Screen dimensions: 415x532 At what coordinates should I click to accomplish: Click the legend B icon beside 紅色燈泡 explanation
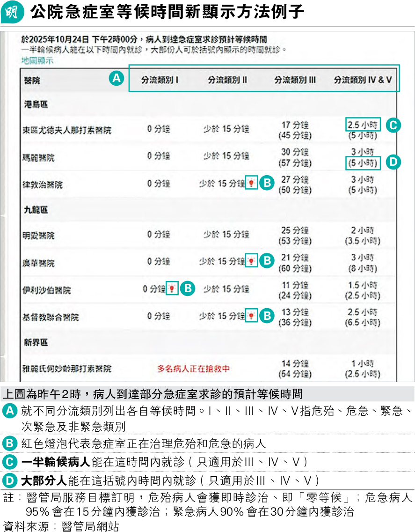point(10,443)
